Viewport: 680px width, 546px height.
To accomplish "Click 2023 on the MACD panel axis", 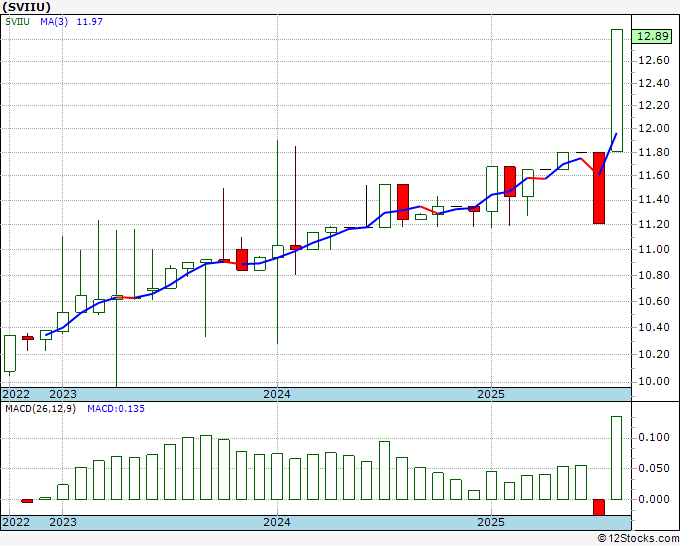I will (63, 522).
